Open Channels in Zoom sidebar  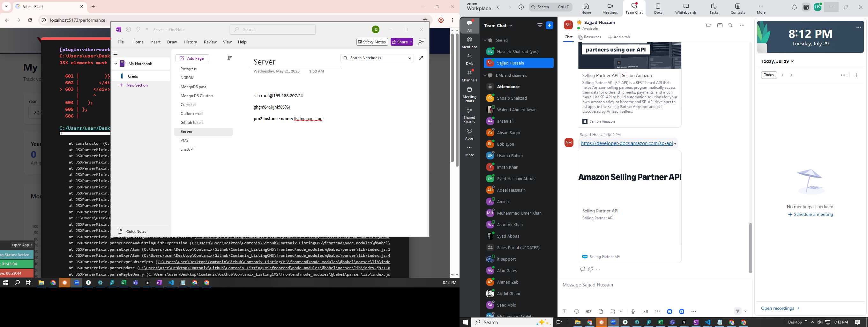469,76
